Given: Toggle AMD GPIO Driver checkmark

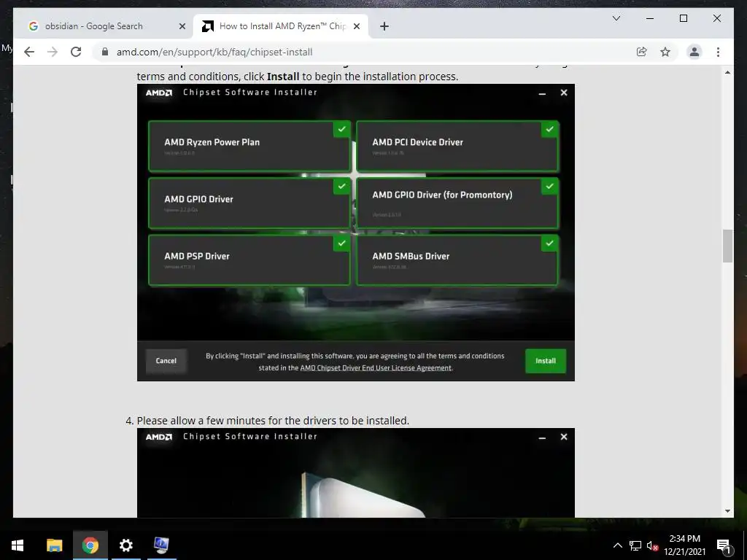Looking at the screenshot, I should pyautogui.click(x=341, y=186).
